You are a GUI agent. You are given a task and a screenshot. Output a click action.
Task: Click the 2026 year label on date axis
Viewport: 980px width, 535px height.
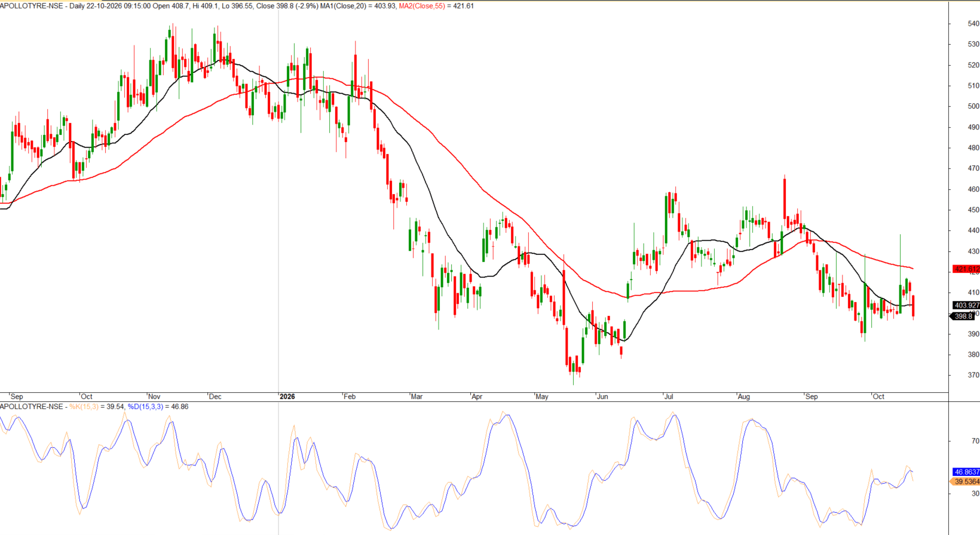(x=287, y=396)
